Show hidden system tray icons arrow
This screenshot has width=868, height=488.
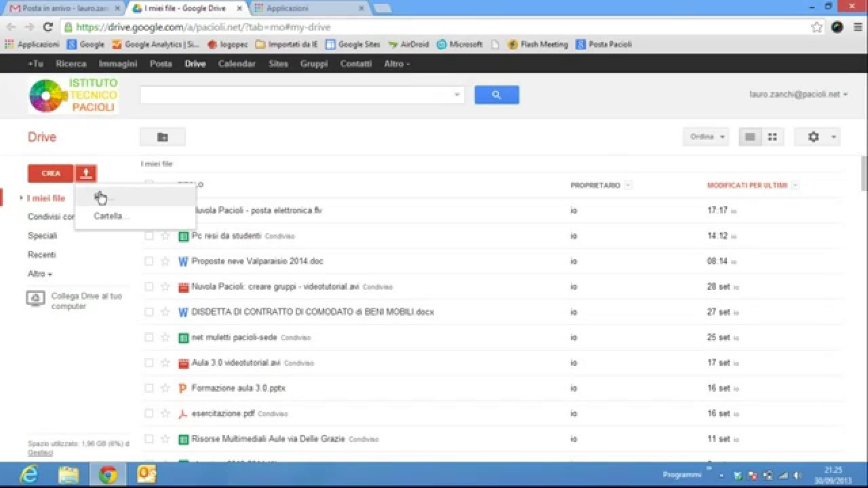point(721,475)
